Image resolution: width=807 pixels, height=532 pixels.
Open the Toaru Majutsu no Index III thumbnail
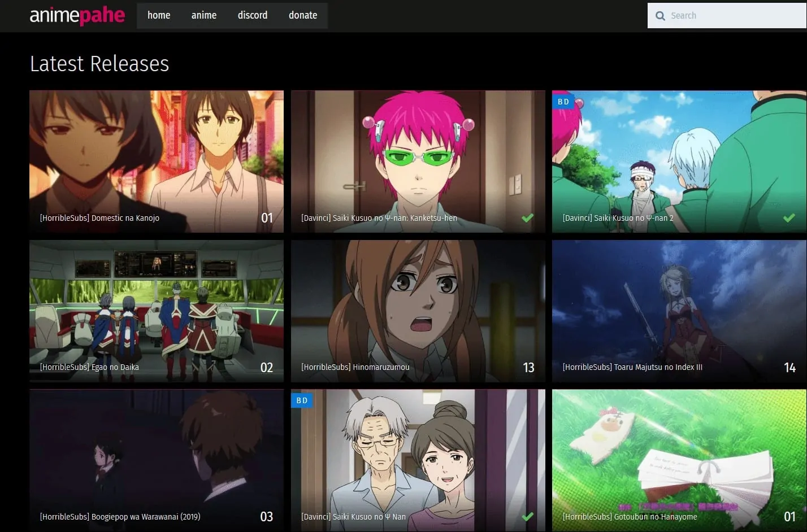pyautogui.click(x=679, y=302)
